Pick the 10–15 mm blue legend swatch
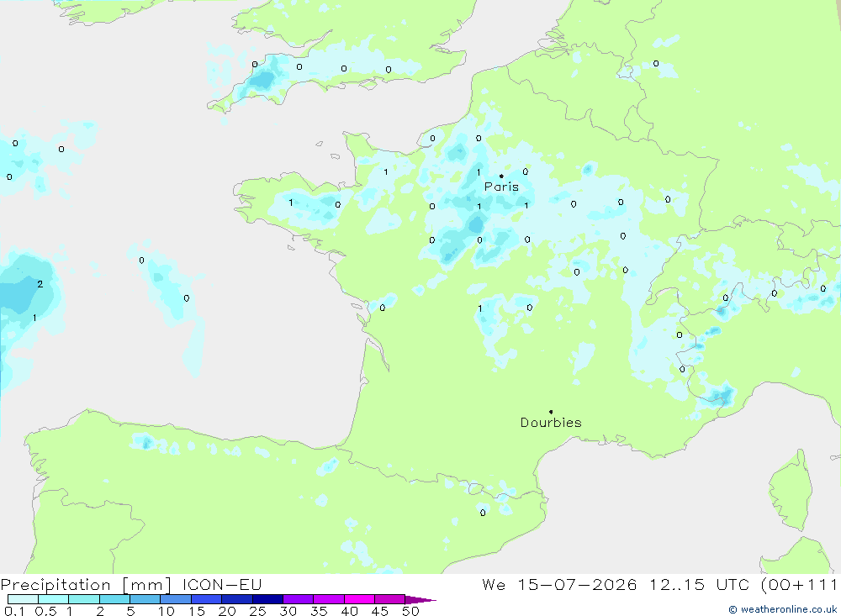Image resolution: width=841 pixels, height=616 pixels. click(x=176, y=599)
